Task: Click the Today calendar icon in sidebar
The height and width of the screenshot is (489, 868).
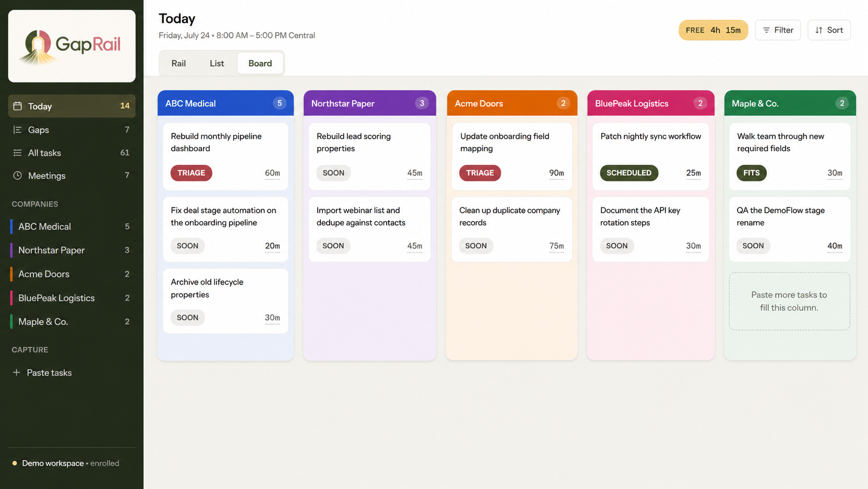Action: point(18,106)
